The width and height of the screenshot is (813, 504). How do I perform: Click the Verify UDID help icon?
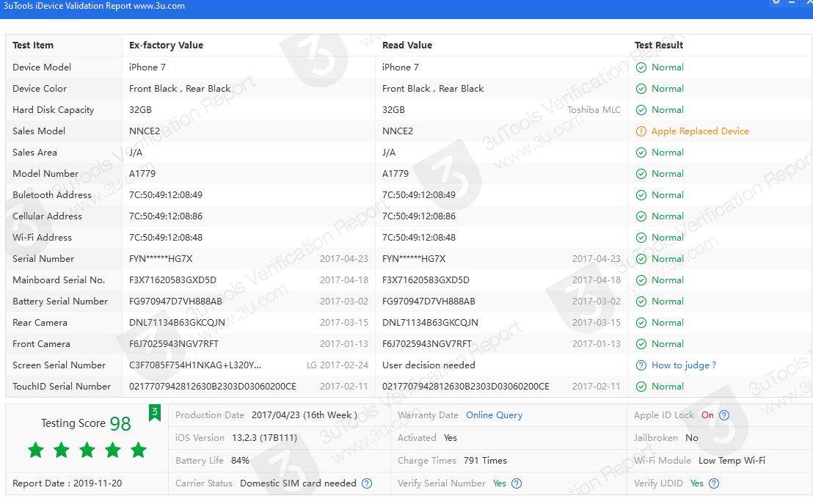(x=714, y=483)
